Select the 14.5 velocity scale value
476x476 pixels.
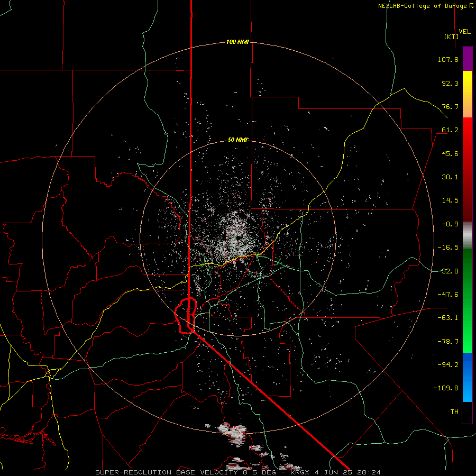pyautogui.click(x=450, y=200)
